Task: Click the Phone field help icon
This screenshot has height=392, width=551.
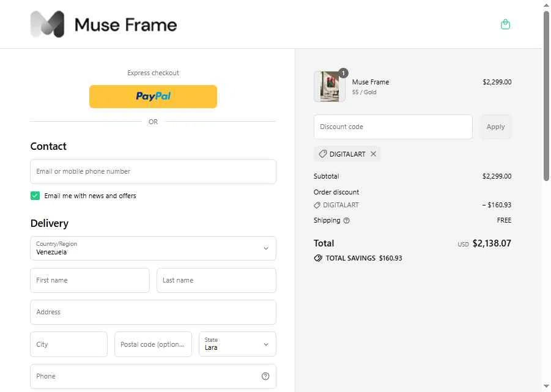Action: [x=265, y=376]
